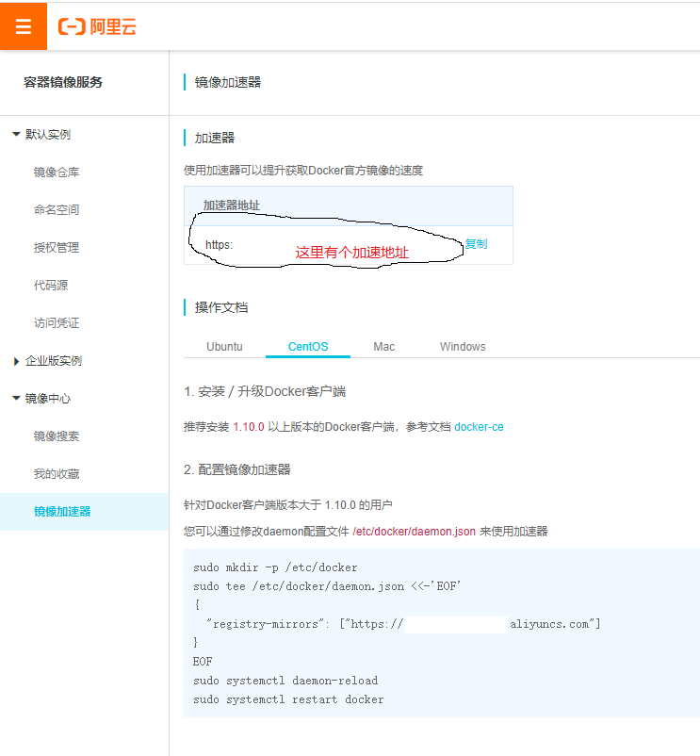Click 'sudo systemctl daemon-reload' line
The image size is (700, 756).
tap(285, 681)
